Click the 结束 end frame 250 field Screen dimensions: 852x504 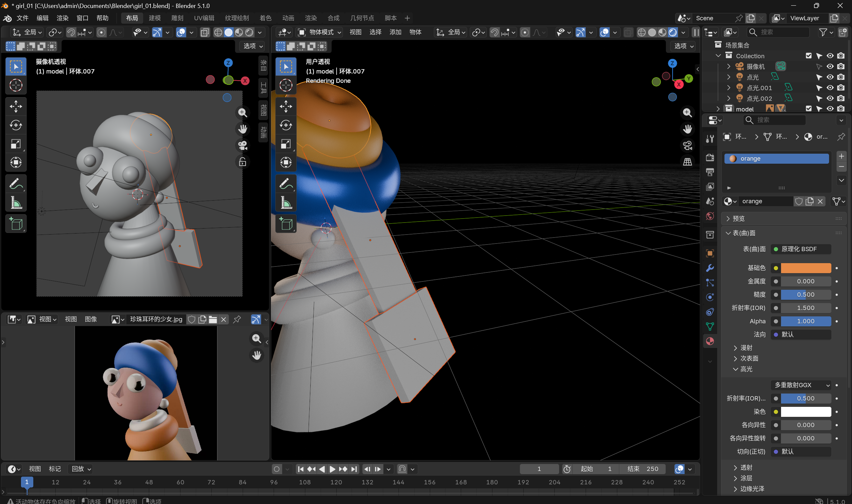coord(643,469)
